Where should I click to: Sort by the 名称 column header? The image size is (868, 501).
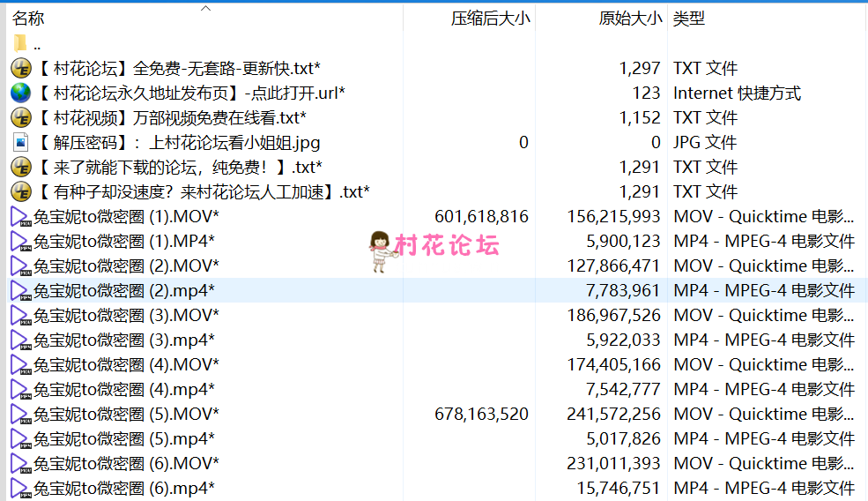tap(28, 19)
